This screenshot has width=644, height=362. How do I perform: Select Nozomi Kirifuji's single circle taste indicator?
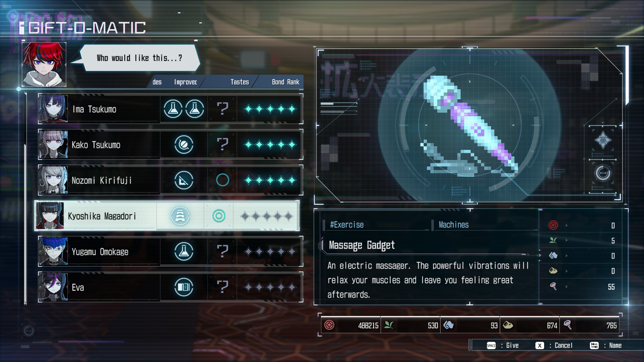[x=222, y=180]
